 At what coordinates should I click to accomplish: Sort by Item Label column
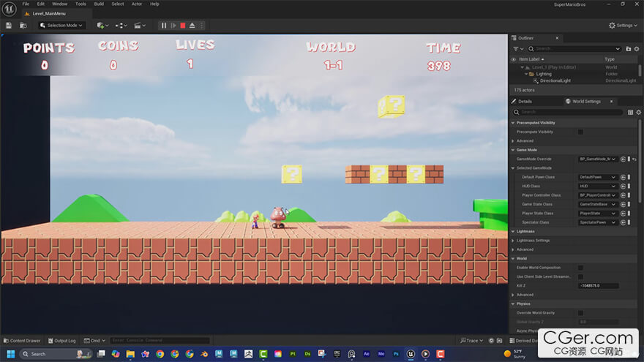coord(531,59)
